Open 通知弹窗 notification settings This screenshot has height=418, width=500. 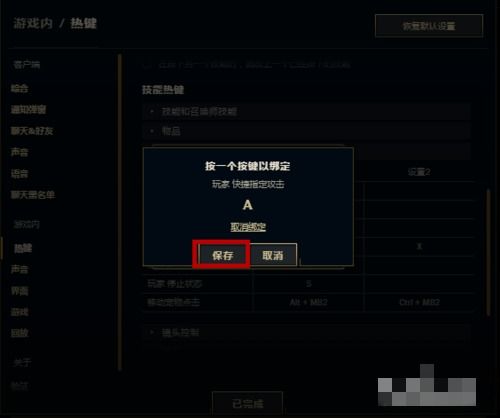pyautogui.click(x=28, y=109)
